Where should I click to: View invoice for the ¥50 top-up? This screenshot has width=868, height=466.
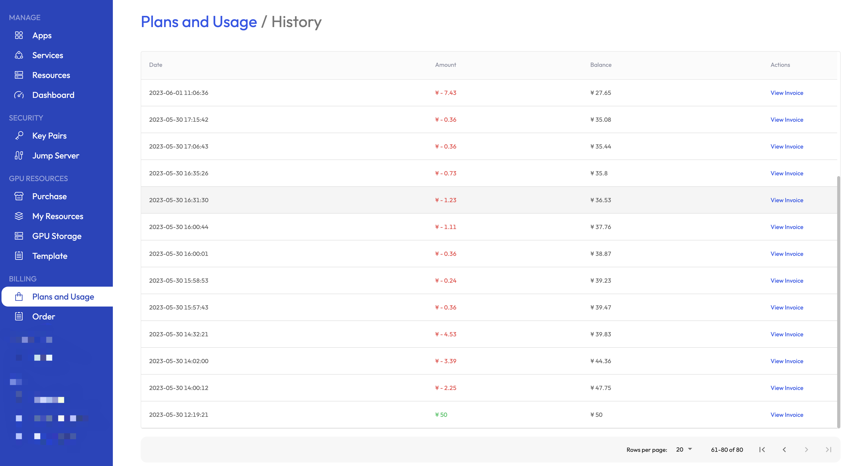[787, 415]
